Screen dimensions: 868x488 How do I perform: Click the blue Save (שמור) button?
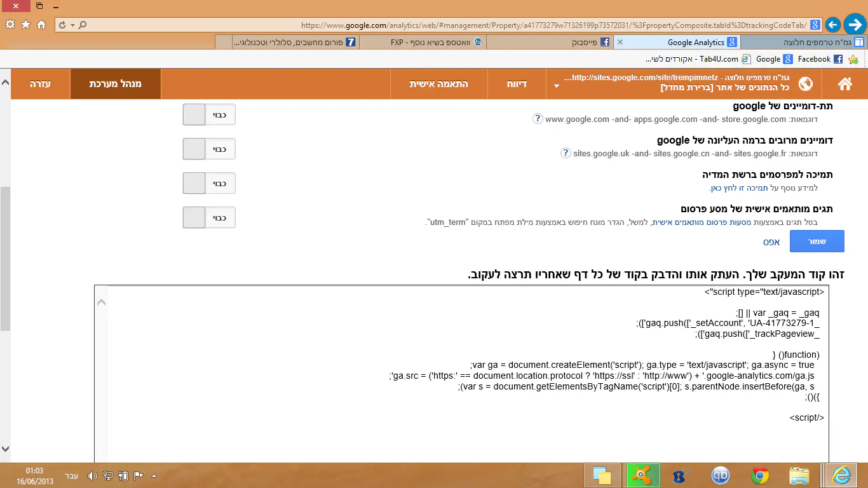(x=817, y=241)
